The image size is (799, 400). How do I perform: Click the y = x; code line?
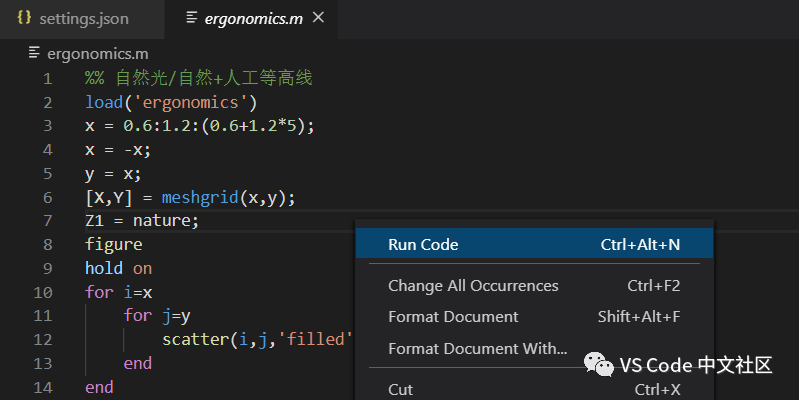(x=113, y=174)
